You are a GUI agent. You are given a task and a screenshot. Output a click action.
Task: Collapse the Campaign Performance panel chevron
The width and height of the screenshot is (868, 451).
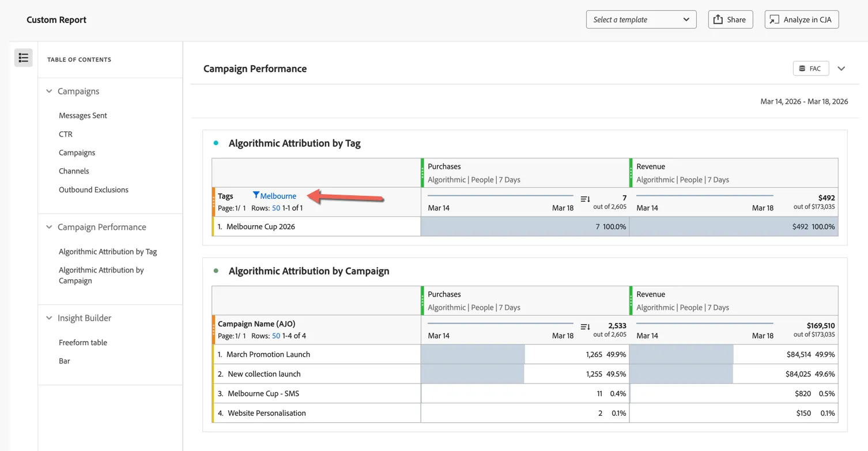click(841, 69)
